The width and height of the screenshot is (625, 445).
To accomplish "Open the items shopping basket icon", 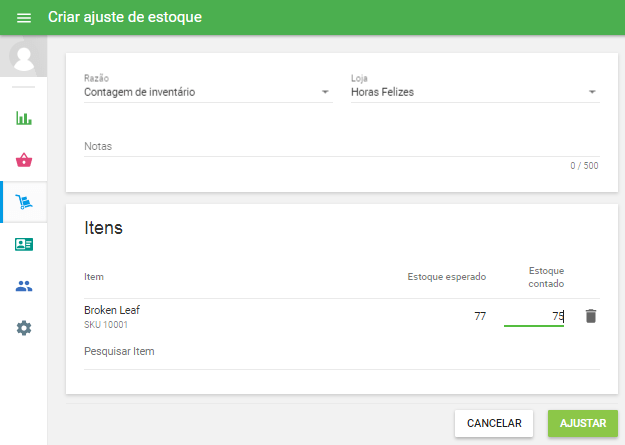I will pos(24,160).
